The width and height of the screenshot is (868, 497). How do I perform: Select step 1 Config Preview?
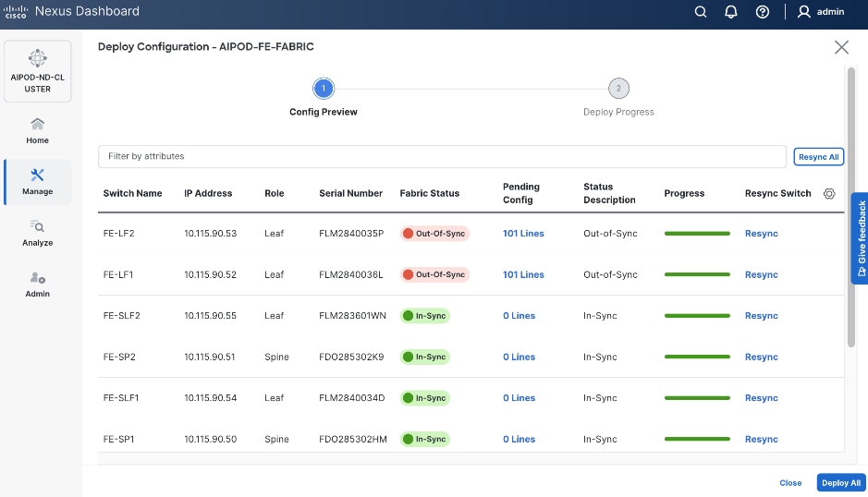pos(324,89)
